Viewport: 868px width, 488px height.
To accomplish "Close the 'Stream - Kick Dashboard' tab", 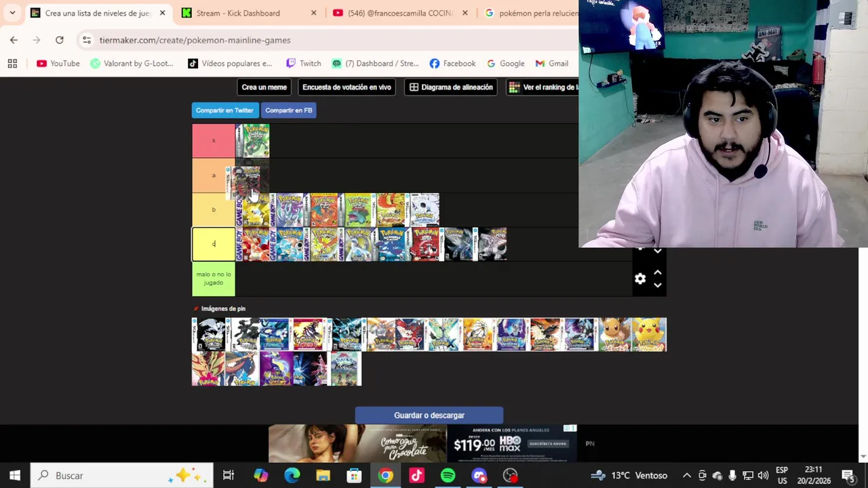I will coord(313,13).
